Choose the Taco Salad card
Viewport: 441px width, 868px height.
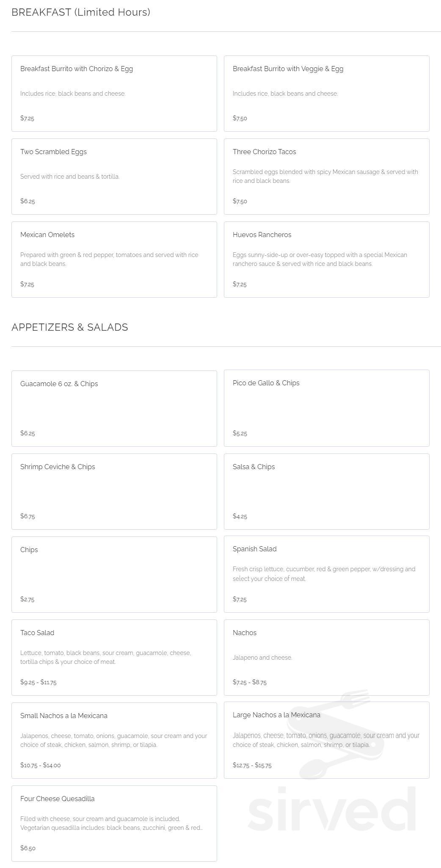point(114,657)
